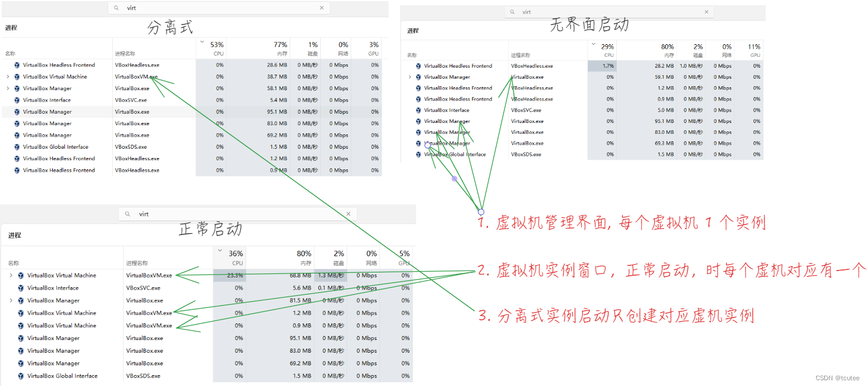
Task: Click search magnifier icon in 53% CPU panel
Action: pyautogui.click(x=116, y=8)
